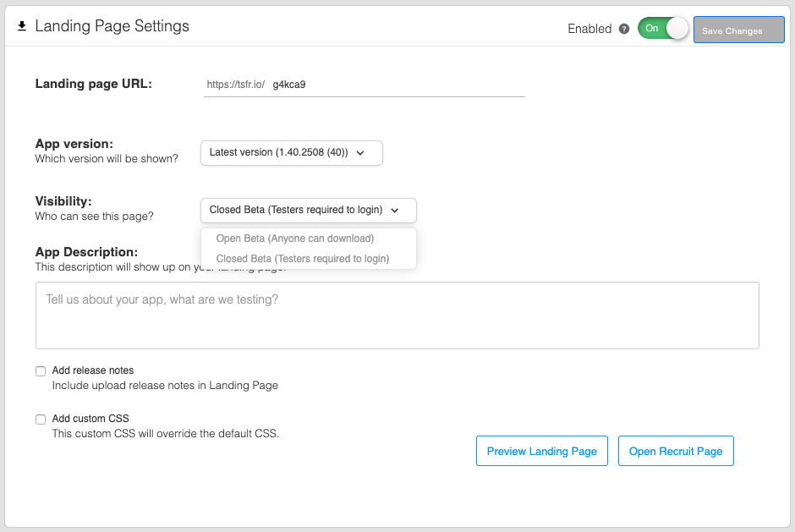Enable the Add custom CSS option
Screen dimensions: 795x532
click(x=40, y=419)
